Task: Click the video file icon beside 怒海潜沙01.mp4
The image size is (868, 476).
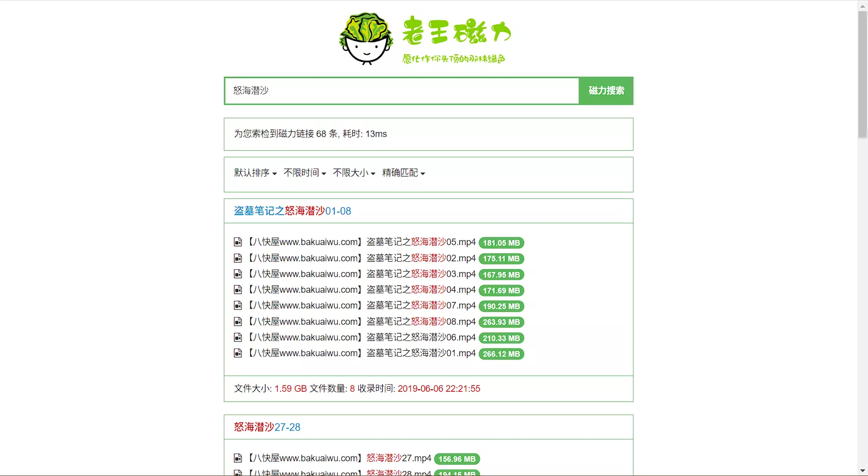Action: 238,353
